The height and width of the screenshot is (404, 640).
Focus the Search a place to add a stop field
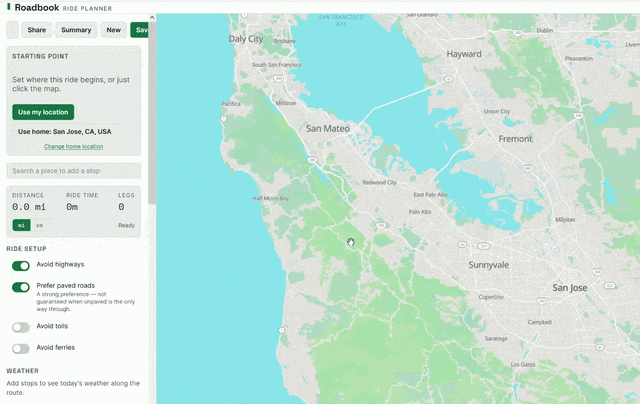[x=73, y=171]
